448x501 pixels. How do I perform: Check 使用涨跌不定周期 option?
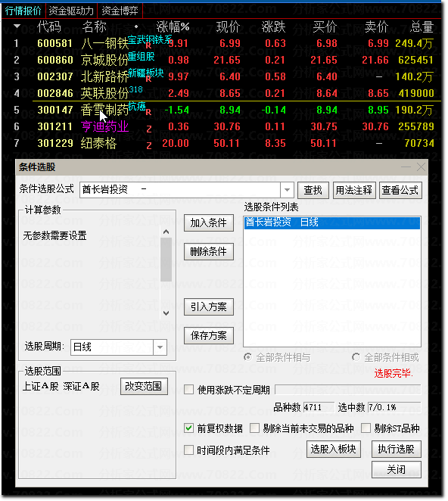(x=188, y=390)
